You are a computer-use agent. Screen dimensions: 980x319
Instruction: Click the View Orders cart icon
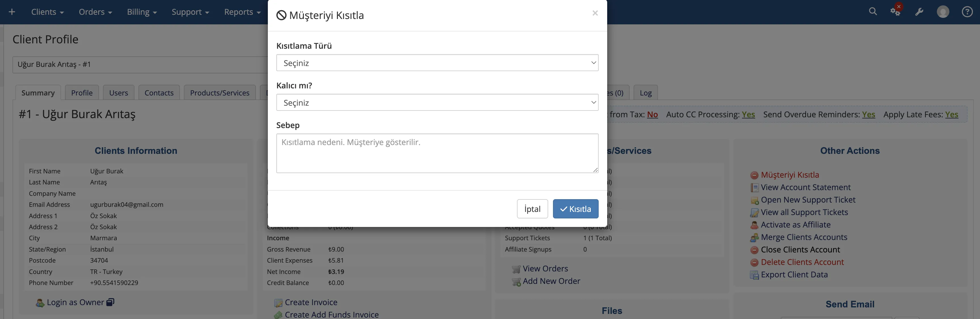(x=516, y=269)
